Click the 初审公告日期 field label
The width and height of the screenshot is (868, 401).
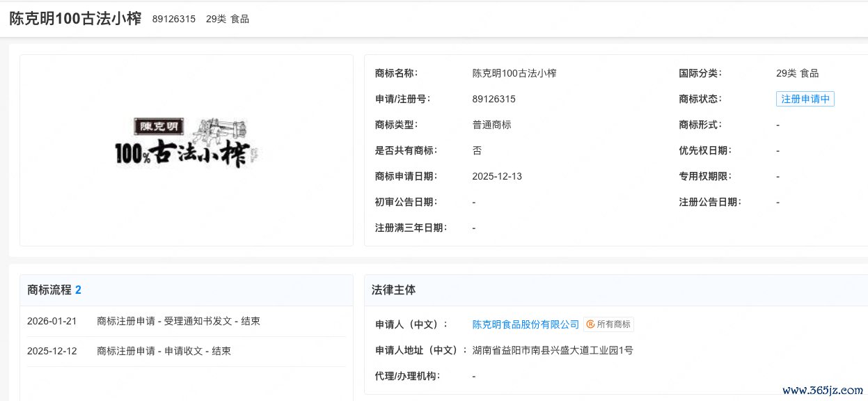pos(406,202)
